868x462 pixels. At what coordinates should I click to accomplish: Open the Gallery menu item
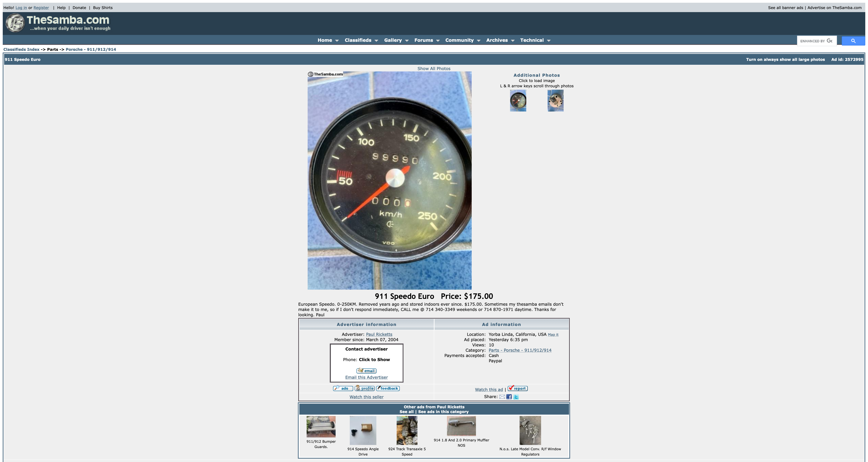393,40
